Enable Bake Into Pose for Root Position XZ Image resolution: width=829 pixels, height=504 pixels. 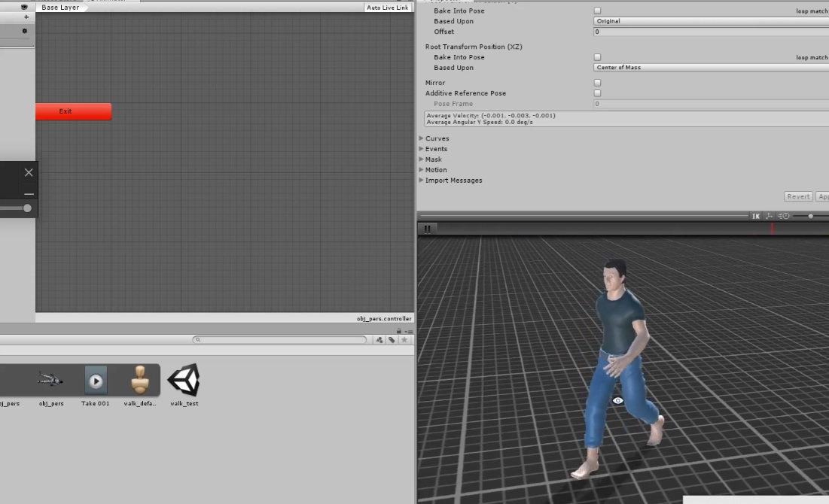597,57
